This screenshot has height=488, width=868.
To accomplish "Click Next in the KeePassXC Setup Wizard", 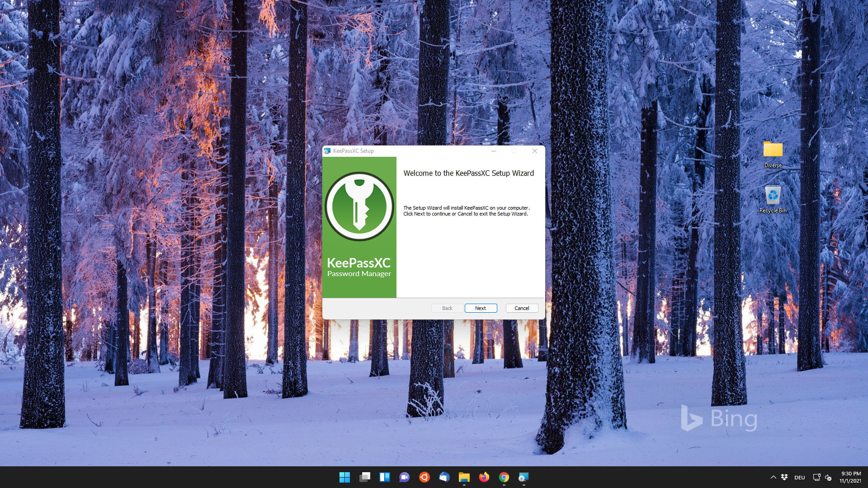I will (481, 308).
